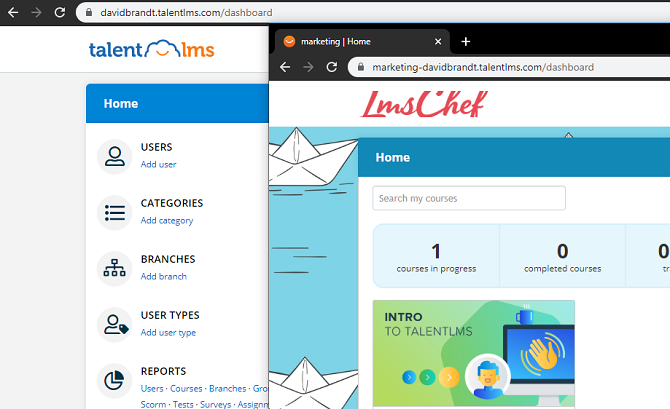
Task: Click the 'Add category' link
Action: pyautogui.click(x=167, y=221)
